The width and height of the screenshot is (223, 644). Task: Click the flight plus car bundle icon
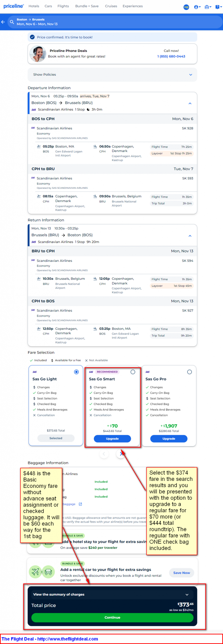tap(42, 572)
